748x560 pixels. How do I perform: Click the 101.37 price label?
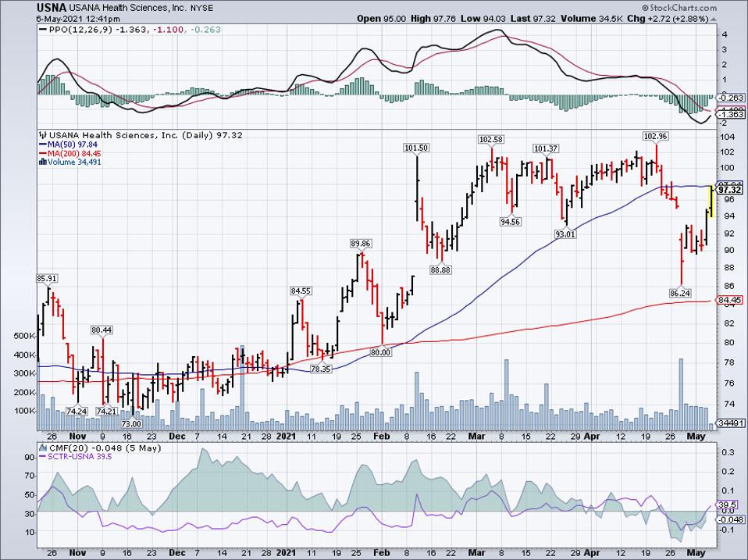pos(545,149)
